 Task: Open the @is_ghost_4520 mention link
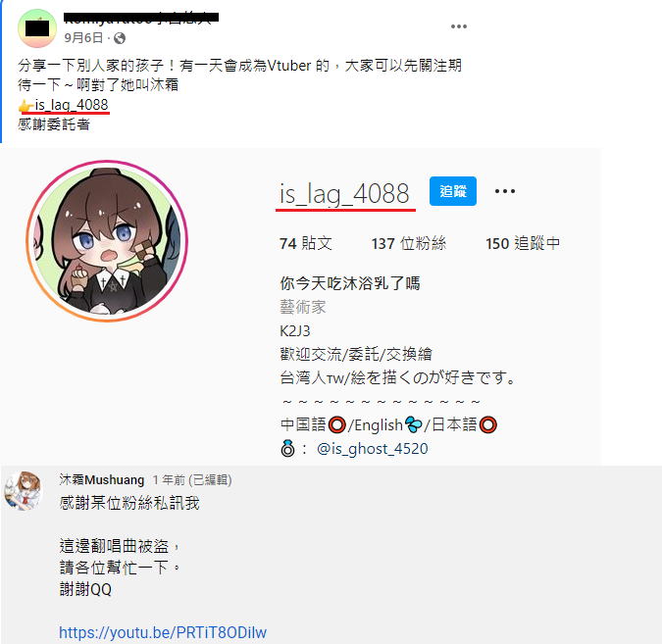pyautogui.click(x=372, y=449)
